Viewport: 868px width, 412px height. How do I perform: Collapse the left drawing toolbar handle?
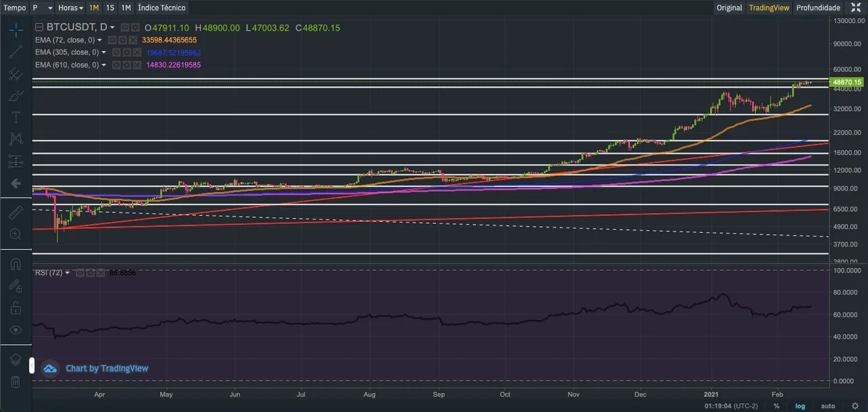point(31,366)
